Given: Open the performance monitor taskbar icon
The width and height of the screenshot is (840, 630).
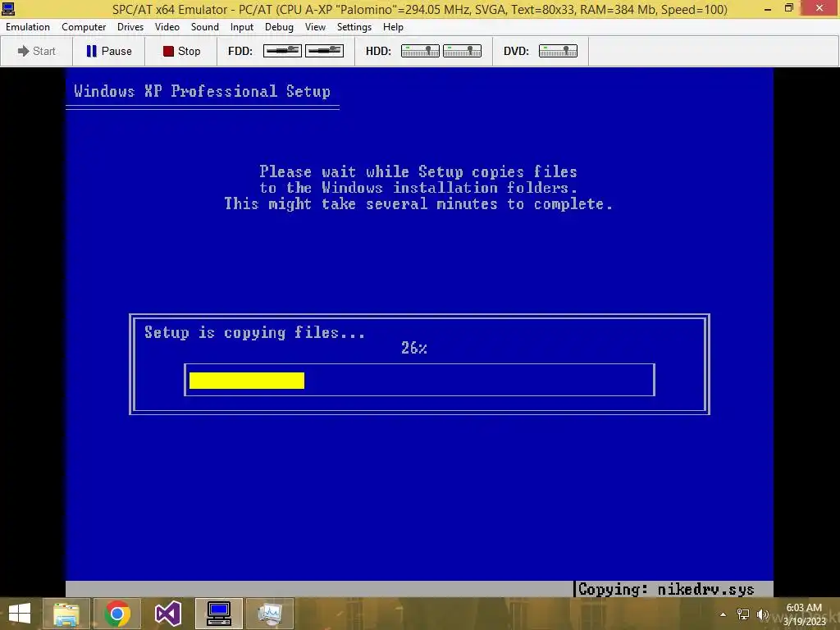Looking at the screenshot, I should click(x=269, y=614).
